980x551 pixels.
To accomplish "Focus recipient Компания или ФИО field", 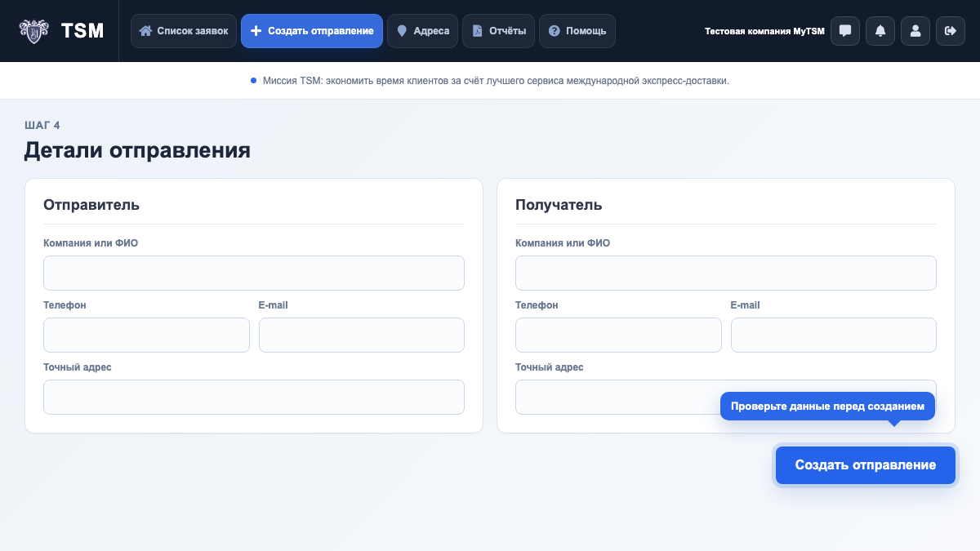I will click(x=726, y=273).
